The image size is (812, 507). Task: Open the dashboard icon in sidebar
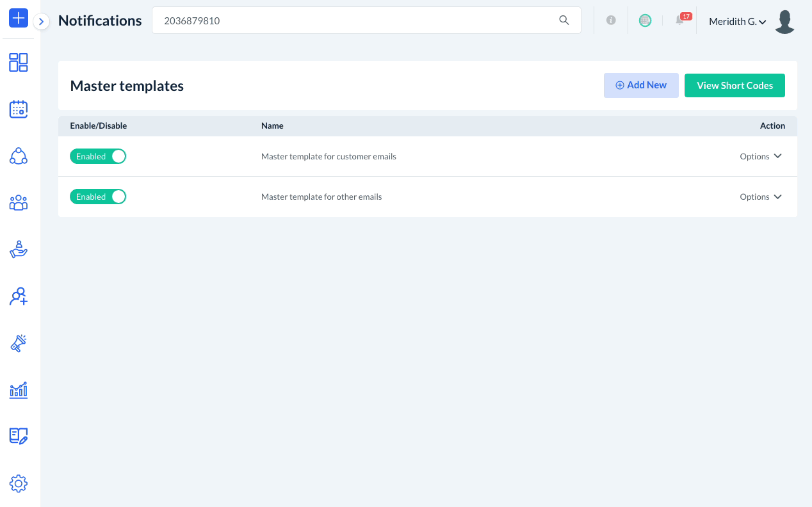(19, 62)
